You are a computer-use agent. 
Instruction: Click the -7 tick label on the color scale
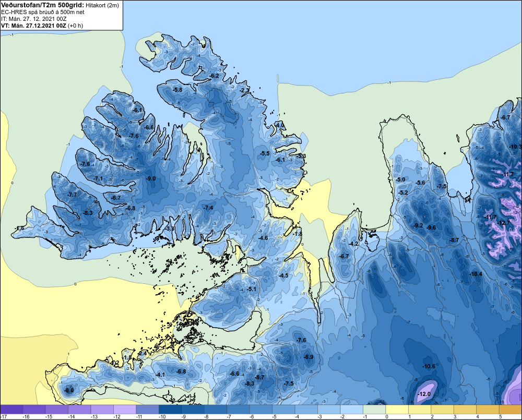230,417
